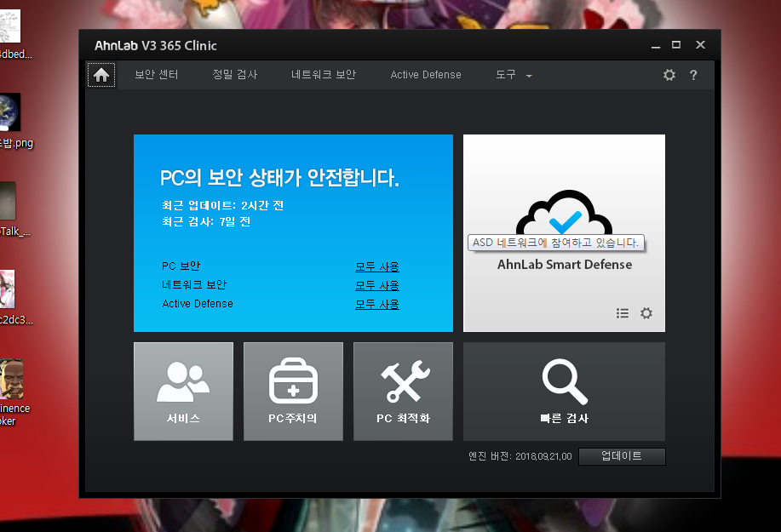Select the cartoon face desktop game icon

[x=11, y=379]
